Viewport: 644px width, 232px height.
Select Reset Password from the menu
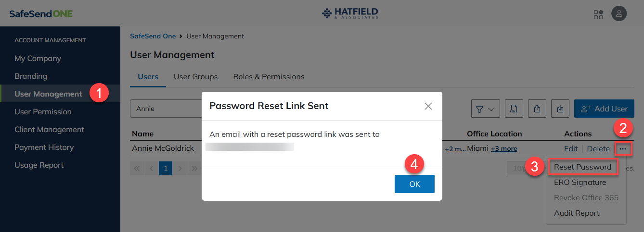pos(582,167)
